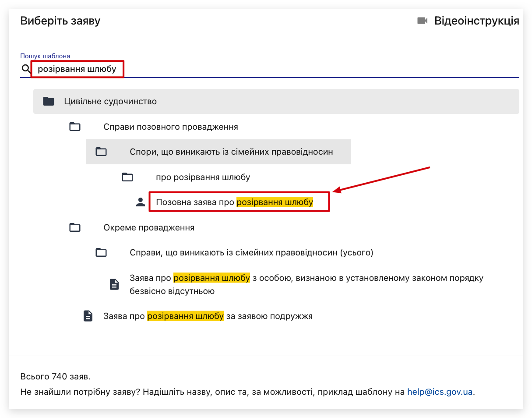Click the document icon beside the подружжя application

point(88,316)
